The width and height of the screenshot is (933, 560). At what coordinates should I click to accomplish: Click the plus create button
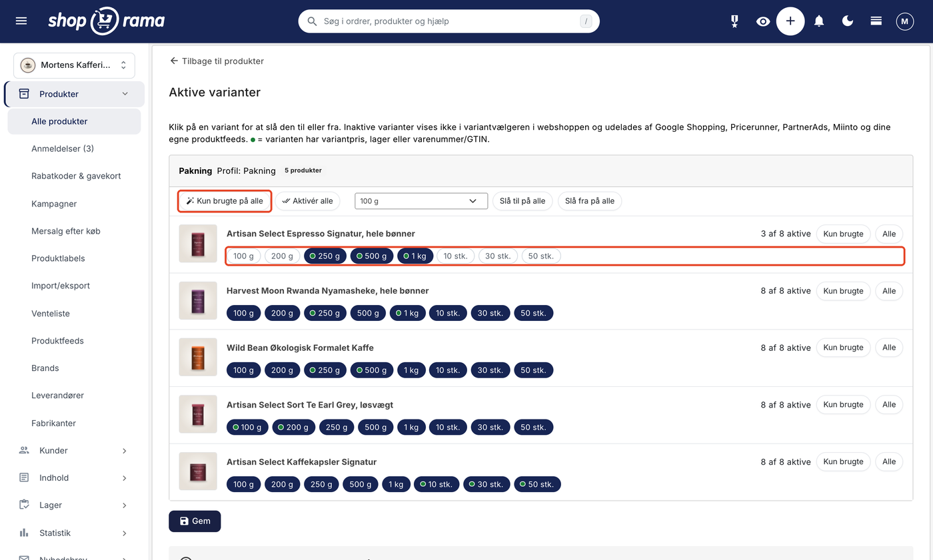coord(790,21)
